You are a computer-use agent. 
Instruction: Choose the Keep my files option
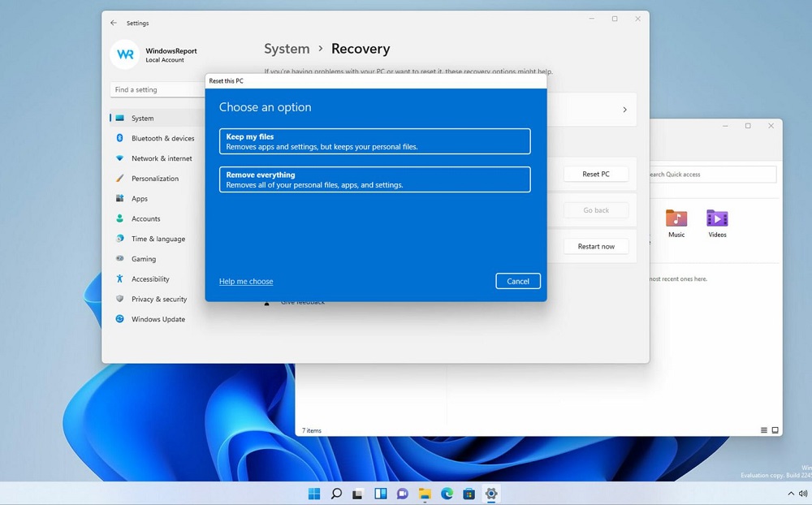click(x=374, y=141)
